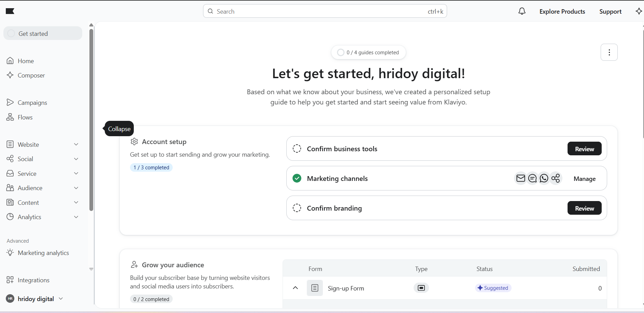Click the email channel icon
The width and height of the screenshot is (644, 313).
520,178
